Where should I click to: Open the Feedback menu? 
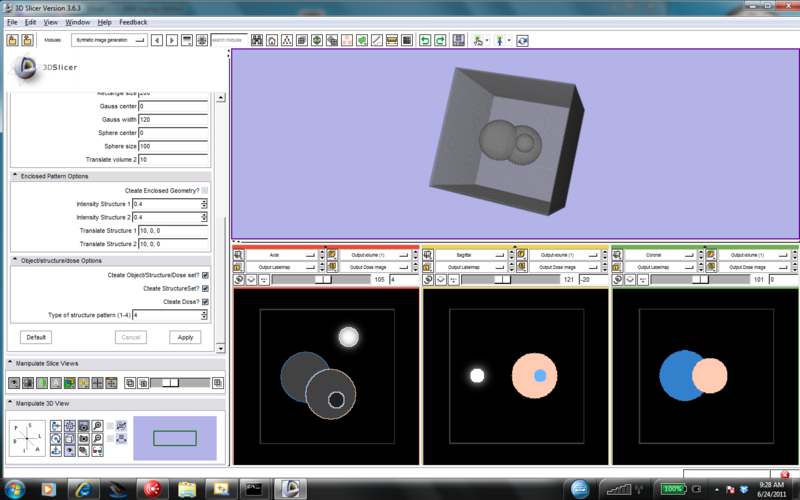(x=133, y=22)
